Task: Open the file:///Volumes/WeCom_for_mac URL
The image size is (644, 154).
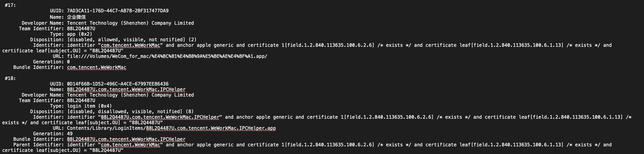Action: (x=167, y=56)
